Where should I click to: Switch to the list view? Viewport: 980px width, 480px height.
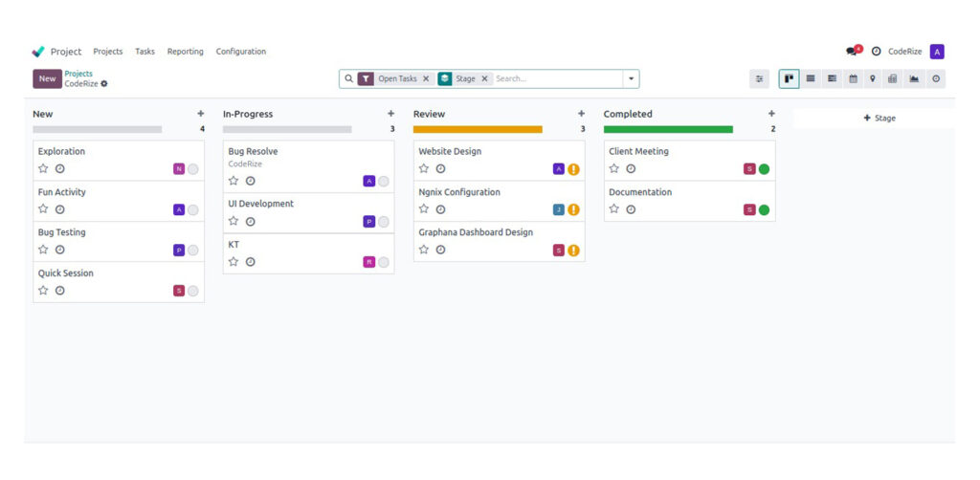click(x=811, y=78)
